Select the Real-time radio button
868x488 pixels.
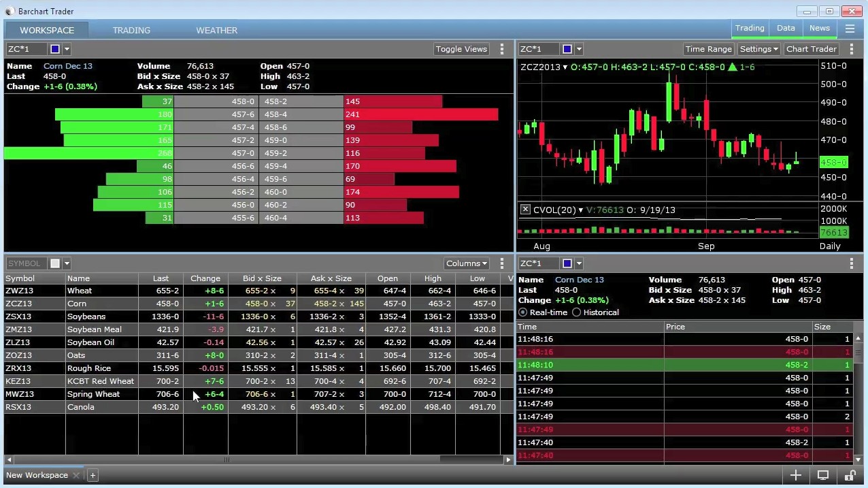[523, 312]
